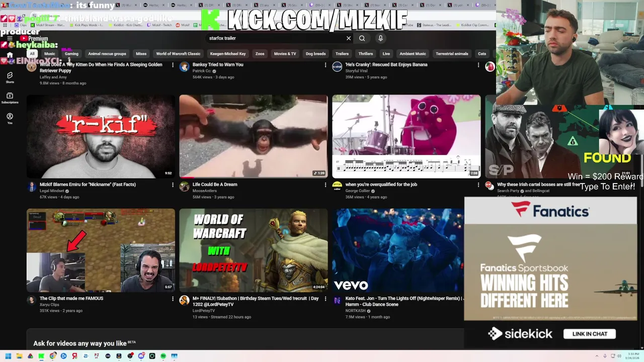Click the 'Ask for videos any way you like' heading
This screenshot has height=362, width=644.
pos(80,343)
